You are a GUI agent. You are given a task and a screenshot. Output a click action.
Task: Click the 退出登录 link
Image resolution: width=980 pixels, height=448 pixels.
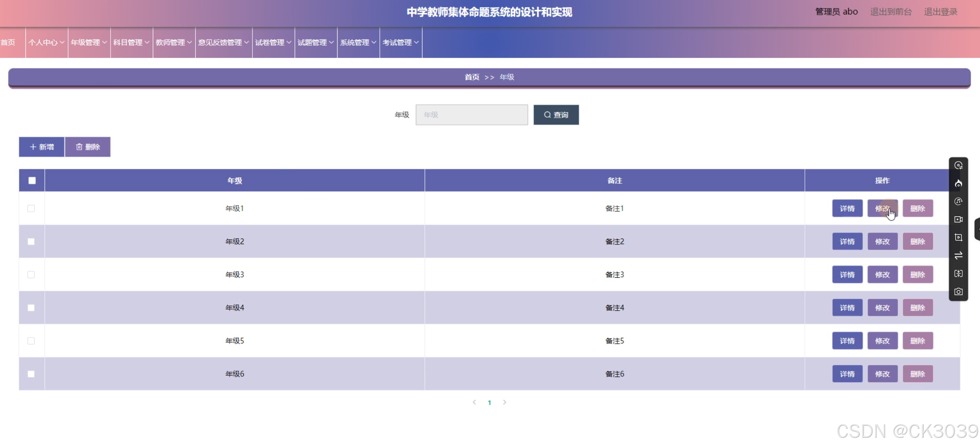(940, 12)
